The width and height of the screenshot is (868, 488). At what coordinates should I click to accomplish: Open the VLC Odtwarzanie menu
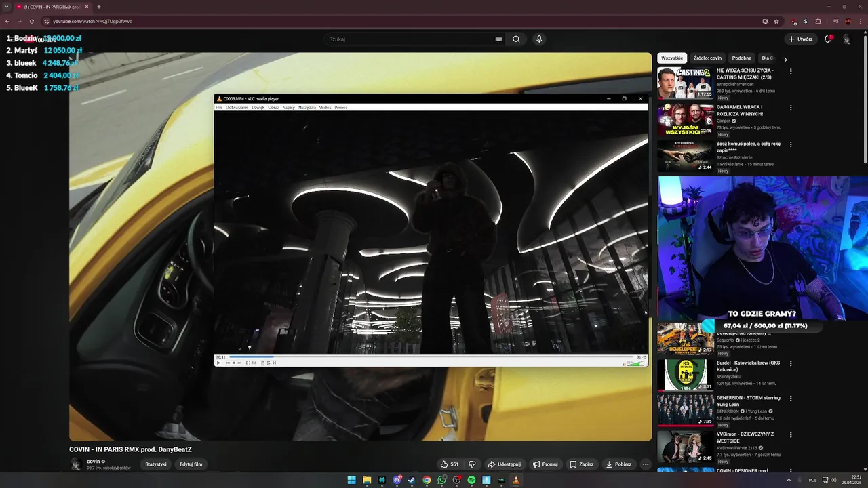click(x=237, y=107)
